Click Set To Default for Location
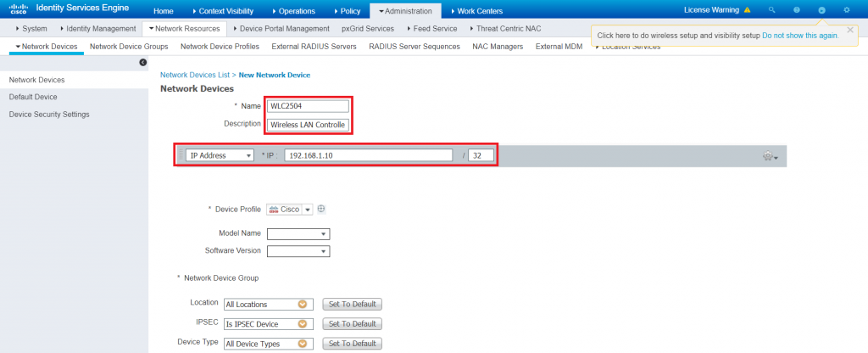 coord(351,304)
